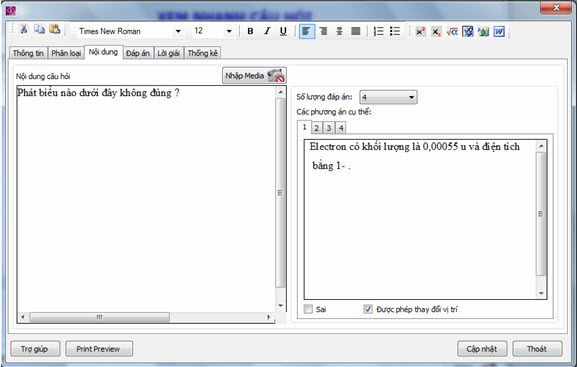Viewport: 577px width, 367px height.
Task: Click the Copy icon in toolbar
Action: [39, 29]
